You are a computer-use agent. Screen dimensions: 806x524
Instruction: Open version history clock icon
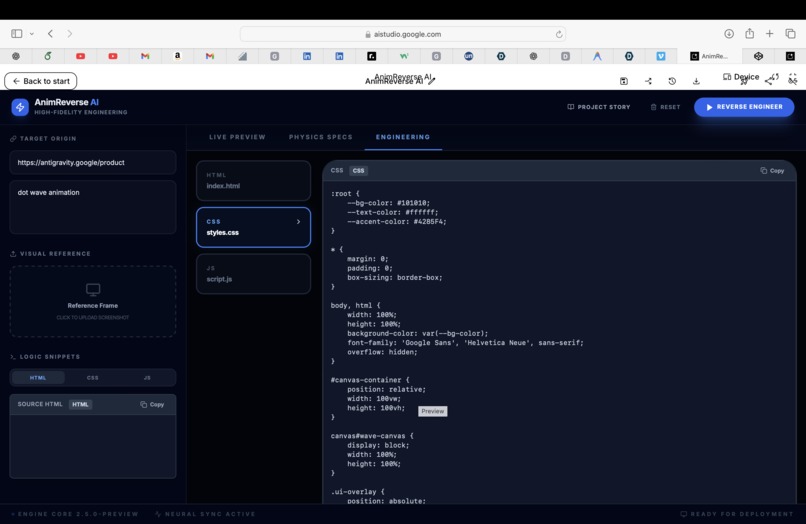coord(672,81)
